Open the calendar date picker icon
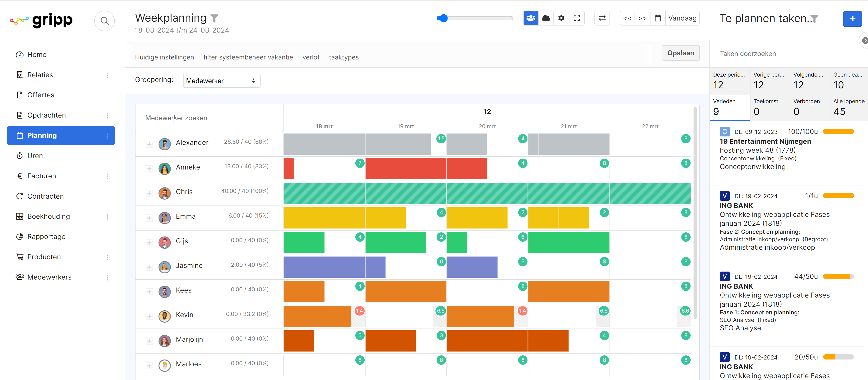This screenshot has width=868, height=380. (658, 18)
